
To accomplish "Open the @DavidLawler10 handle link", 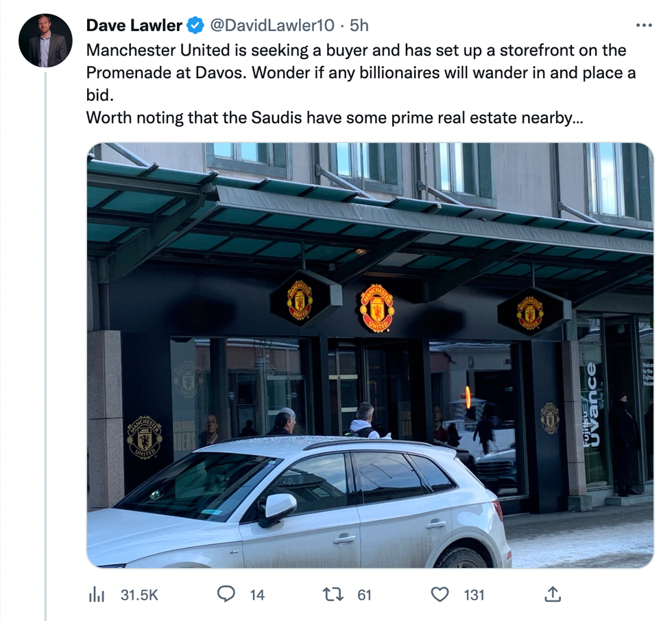I will 272,26.
